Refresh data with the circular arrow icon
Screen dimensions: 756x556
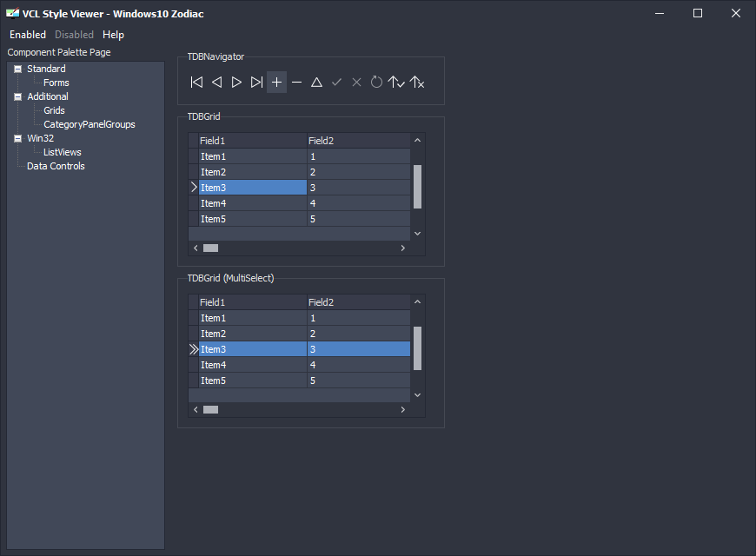tap(376, 83)
